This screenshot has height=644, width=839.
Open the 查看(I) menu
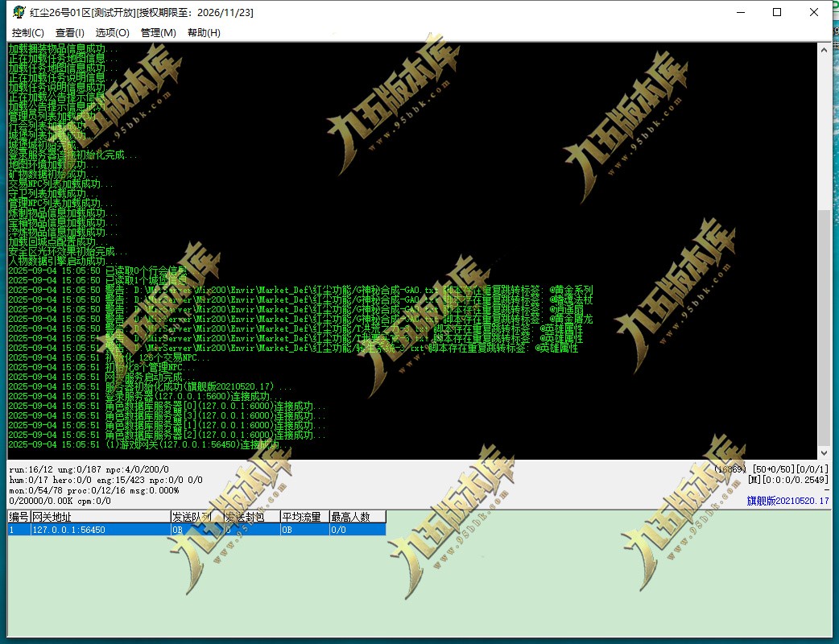tap(69, 33)
